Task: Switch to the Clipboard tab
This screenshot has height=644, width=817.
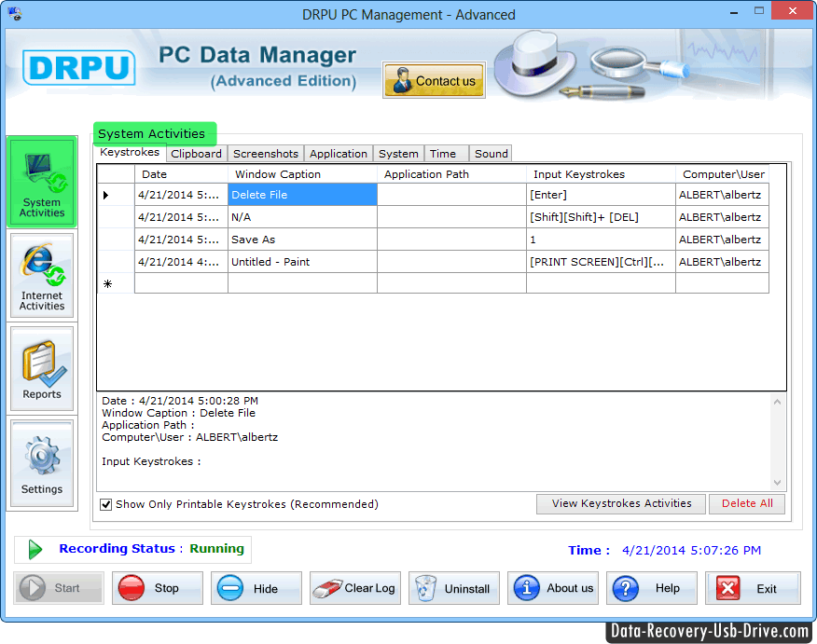Action: coord(196,154)
